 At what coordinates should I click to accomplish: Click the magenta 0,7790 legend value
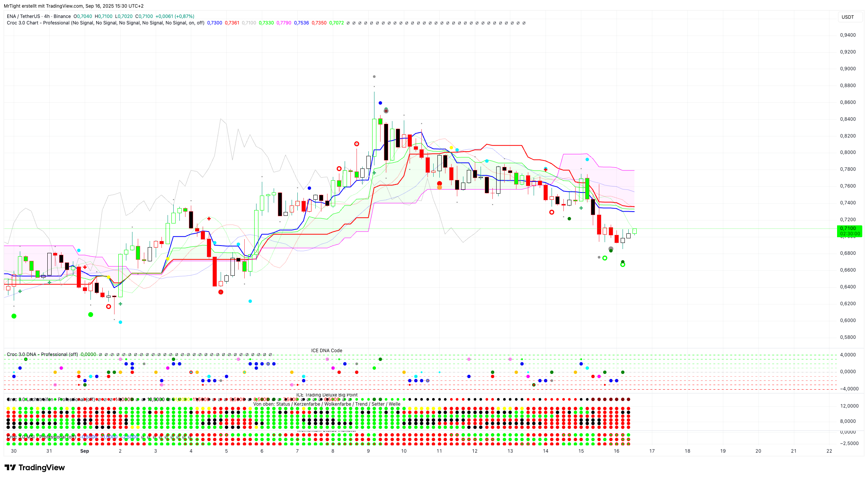pyautogui.click(x=284, y=23)
